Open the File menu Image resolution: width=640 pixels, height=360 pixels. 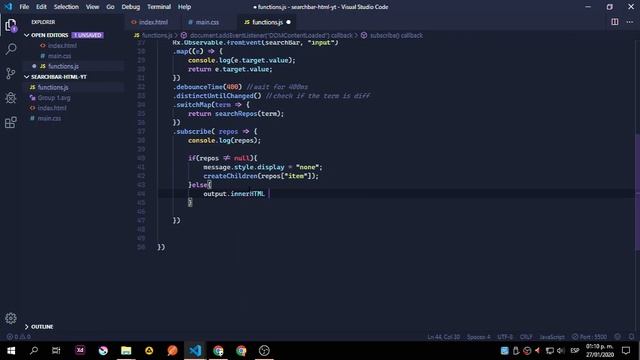pyautogui.click(x=24, y=7)
